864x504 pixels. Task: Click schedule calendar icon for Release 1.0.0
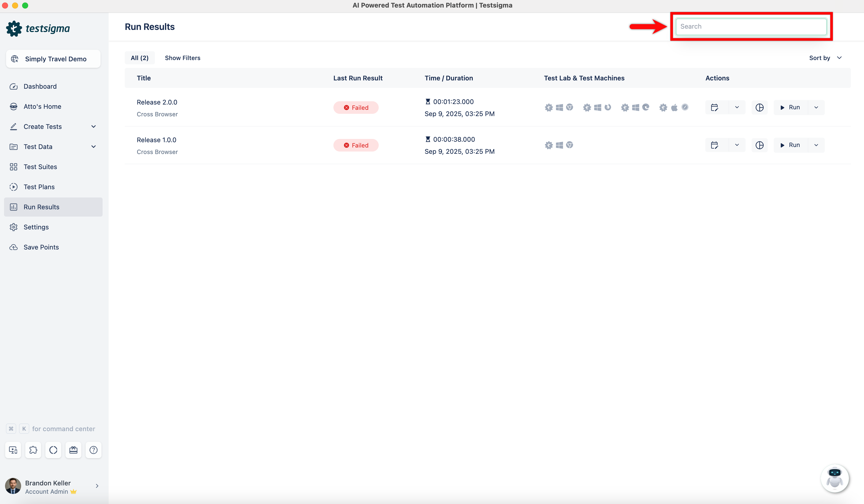(715, 145)
